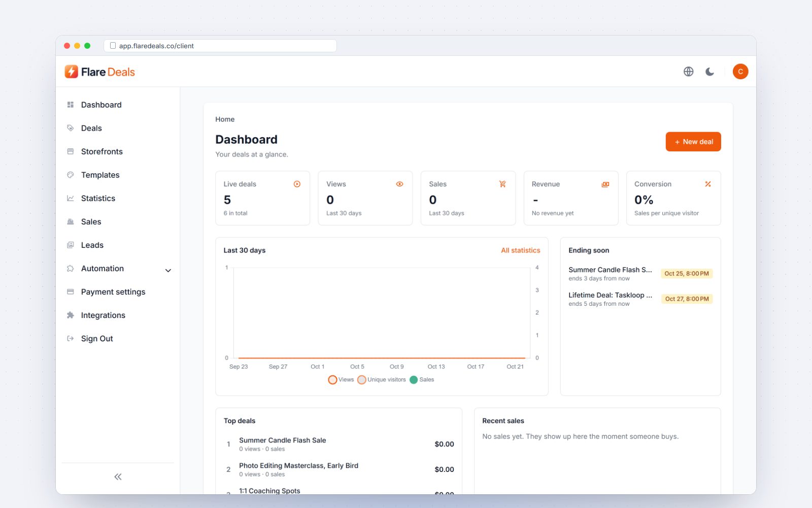The height and width of the screenshot is (508, 812).
Task: Open Dashboard in the sidebar
Action: pos(101,105)
